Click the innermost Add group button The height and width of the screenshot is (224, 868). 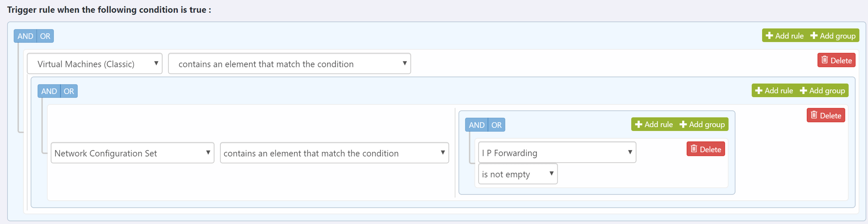(703, 125)
